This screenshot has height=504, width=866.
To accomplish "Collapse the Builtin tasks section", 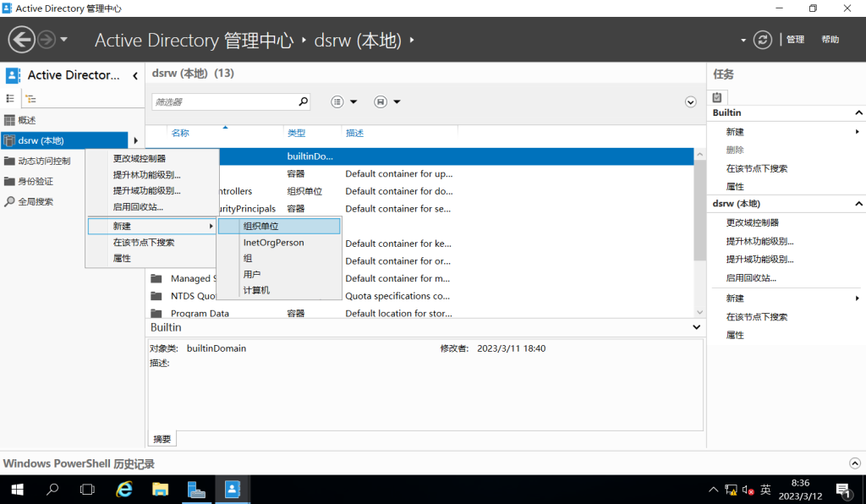I will 859,112.
